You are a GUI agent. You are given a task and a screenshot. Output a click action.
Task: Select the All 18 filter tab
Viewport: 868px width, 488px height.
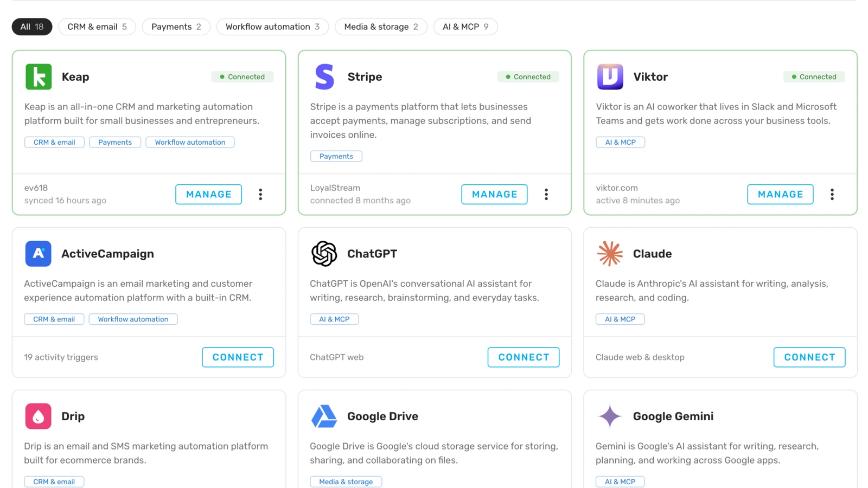point(32,27)
